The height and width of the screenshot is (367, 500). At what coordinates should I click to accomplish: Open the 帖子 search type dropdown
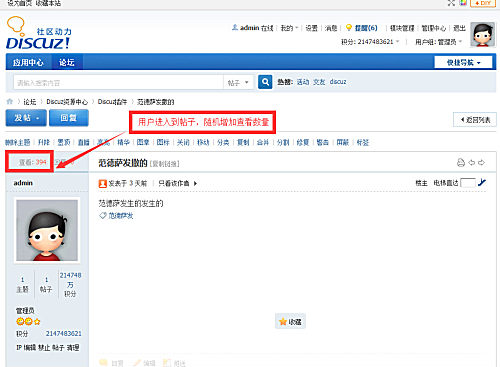[238, 82]
